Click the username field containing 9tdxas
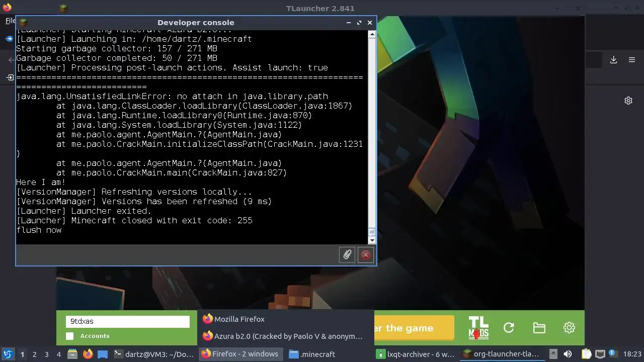 tap(128, 321)
